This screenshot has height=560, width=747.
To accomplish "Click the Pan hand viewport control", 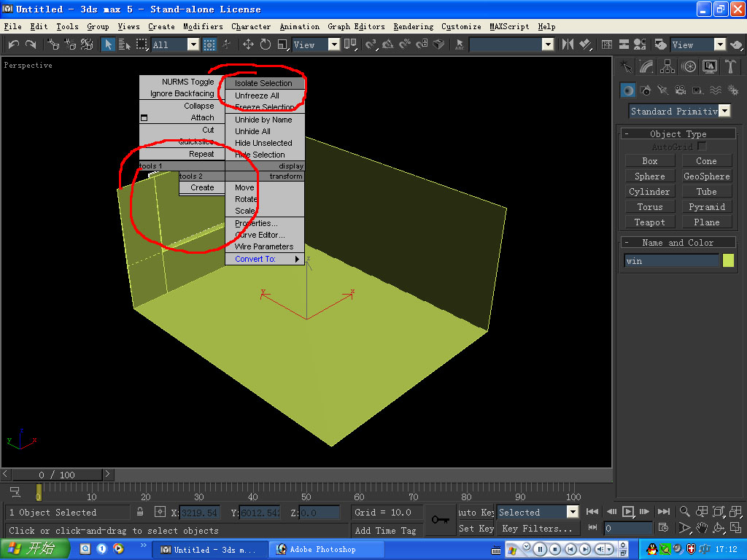I will click(x=702, y=528).
